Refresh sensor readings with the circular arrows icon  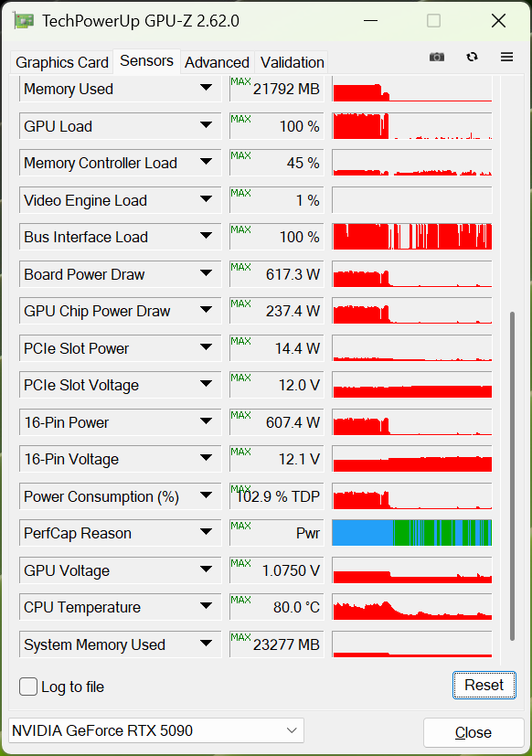(472, 56)
